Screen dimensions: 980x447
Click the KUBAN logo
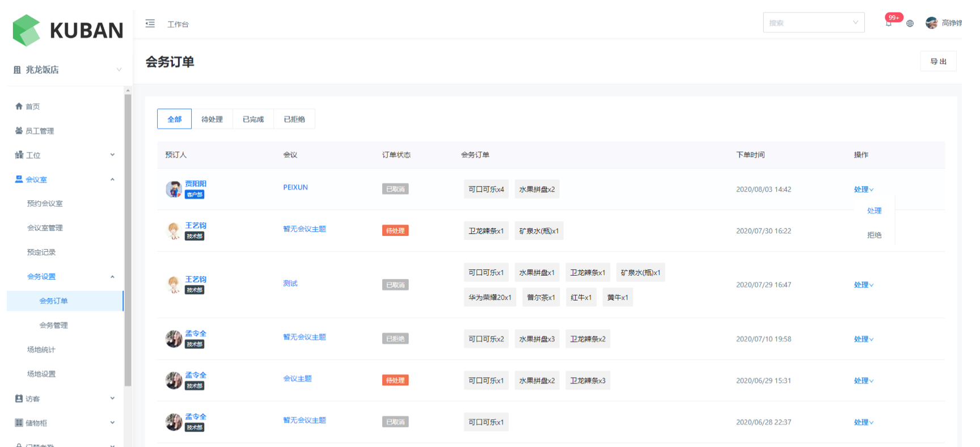pos(67,30)
